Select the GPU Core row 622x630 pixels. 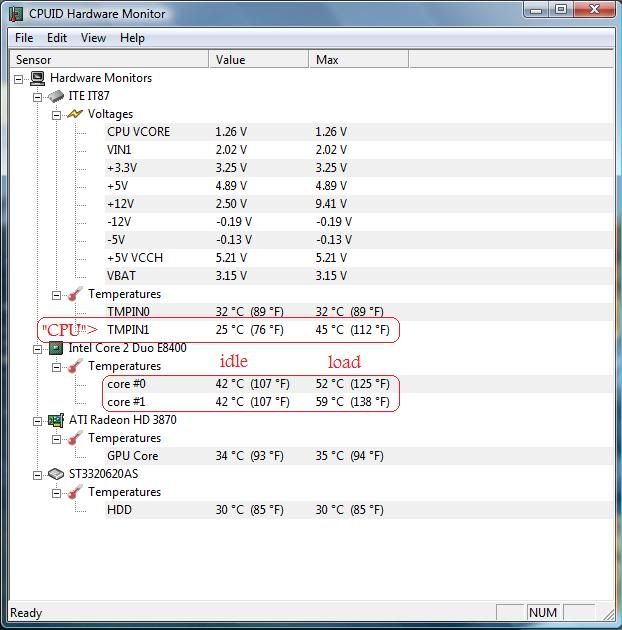(359, 456)
